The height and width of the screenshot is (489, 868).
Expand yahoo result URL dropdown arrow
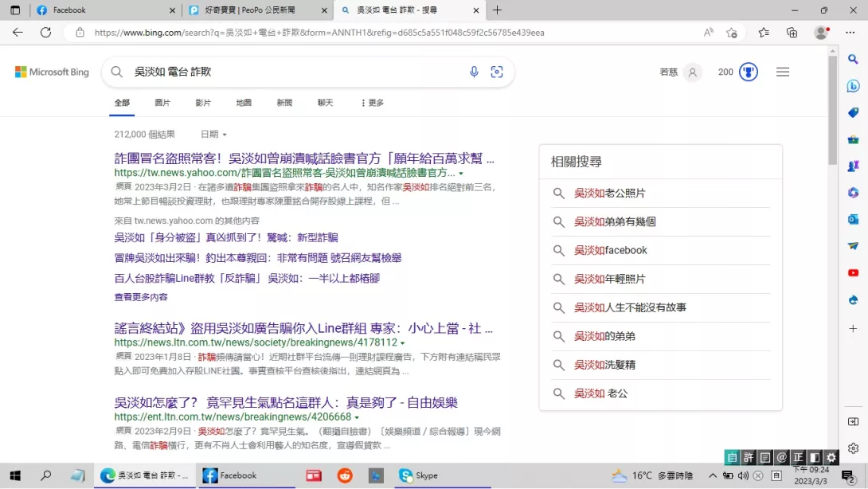[461, 174]
